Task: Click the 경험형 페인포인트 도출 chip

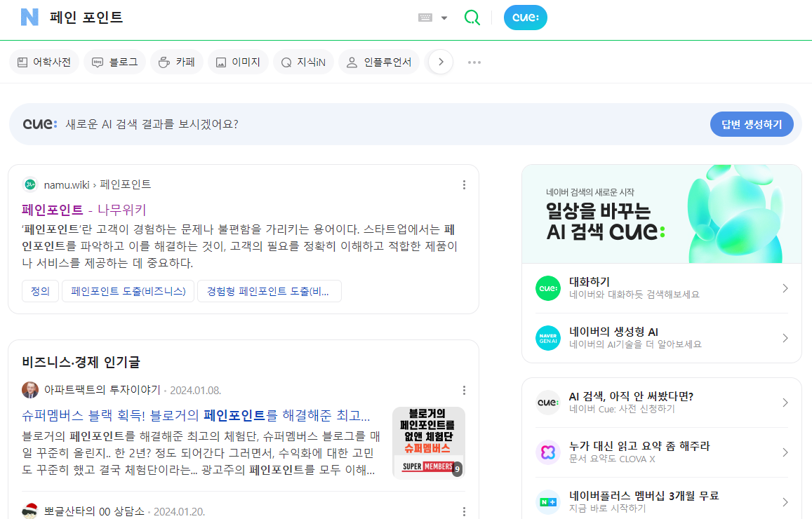Action: (269, 291)
